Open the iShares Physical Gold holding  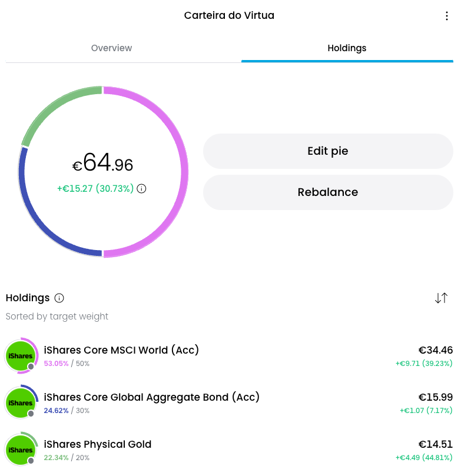[229, 450]
